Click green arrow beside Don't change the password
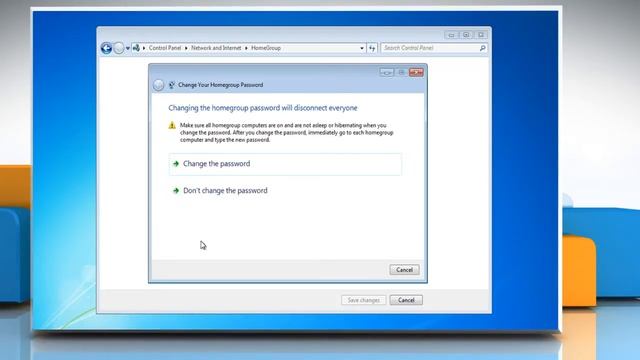Image resolution: width=640 pixels, height=360 pixels. (x=176, y=191)
